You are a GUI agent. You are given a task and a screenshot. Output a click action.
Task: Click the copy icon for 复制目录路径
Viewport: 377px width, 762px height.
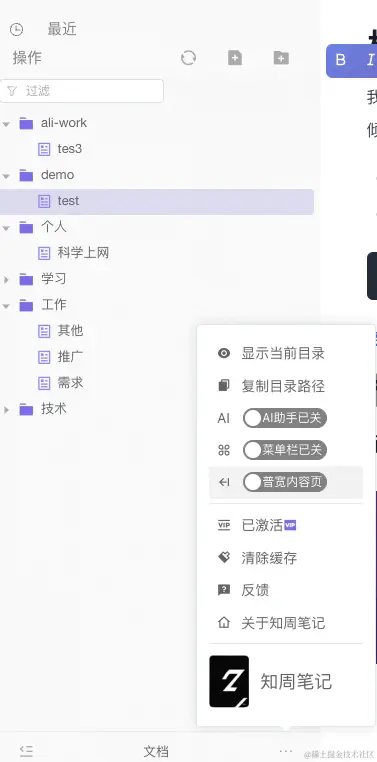point(223,386)
